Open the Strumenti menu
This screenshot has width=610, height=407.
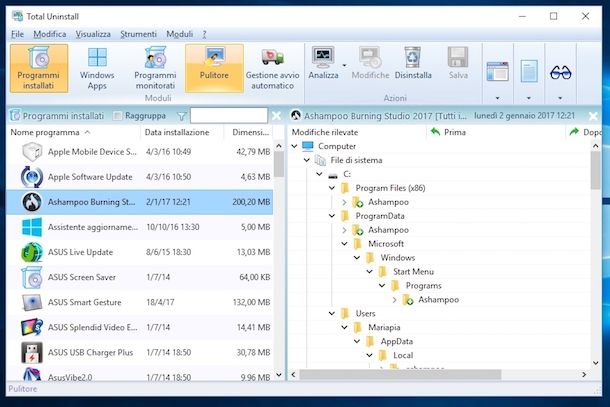tap(138, 34)
